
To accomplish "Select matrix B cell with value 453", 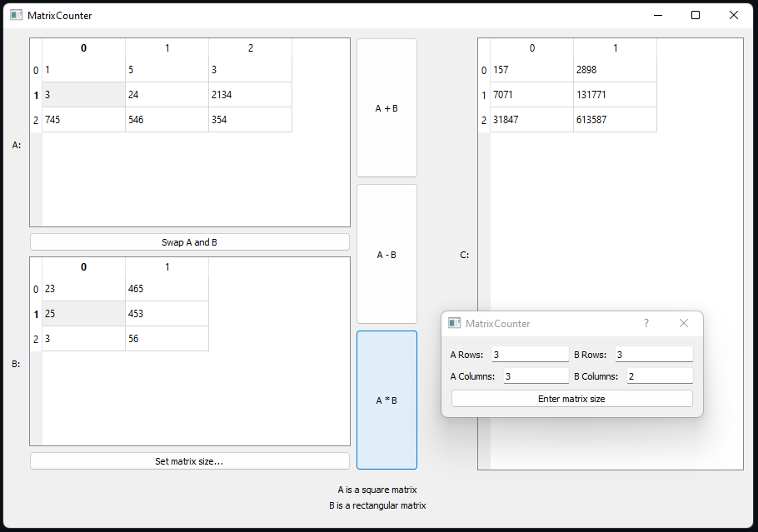I will [167, 314].
